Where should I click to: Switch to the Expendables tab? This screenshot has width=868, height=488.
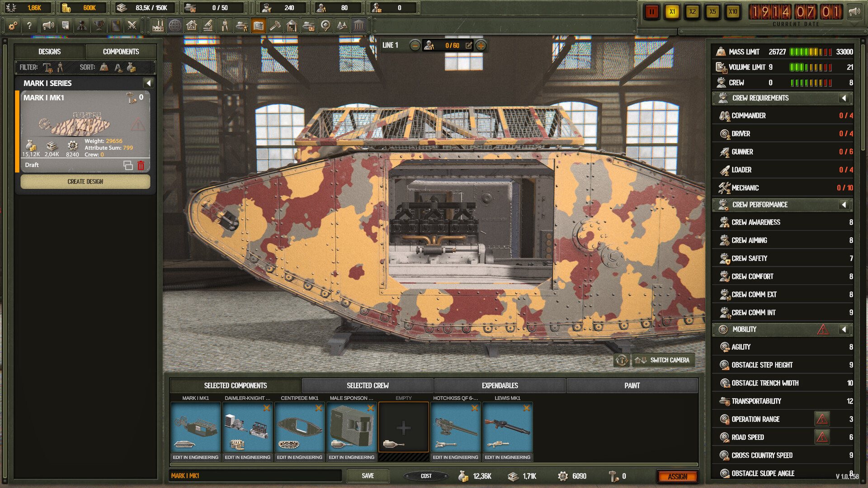tap(499, 385)
